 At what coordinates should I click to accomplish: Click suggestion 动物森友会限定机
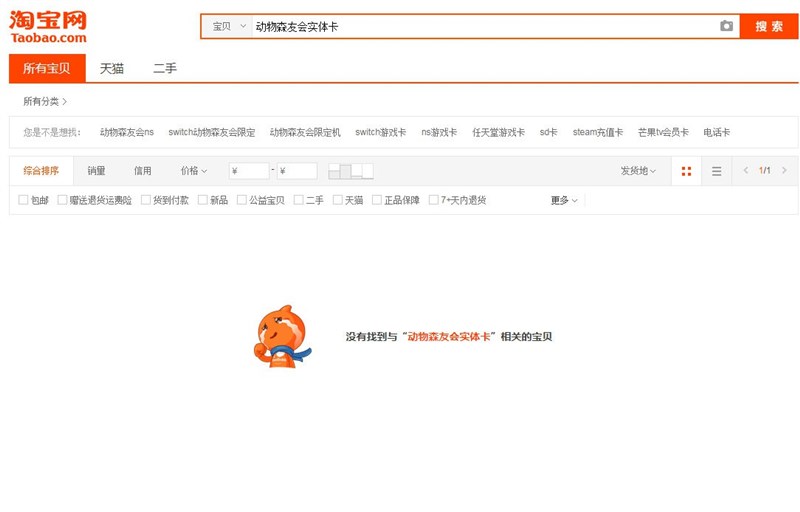305,133
